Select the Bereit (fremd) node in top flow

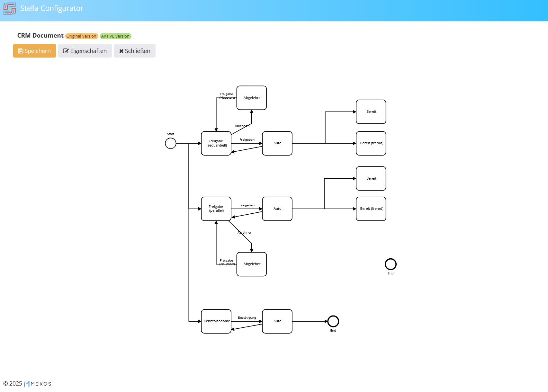click(x=371, y=143)
